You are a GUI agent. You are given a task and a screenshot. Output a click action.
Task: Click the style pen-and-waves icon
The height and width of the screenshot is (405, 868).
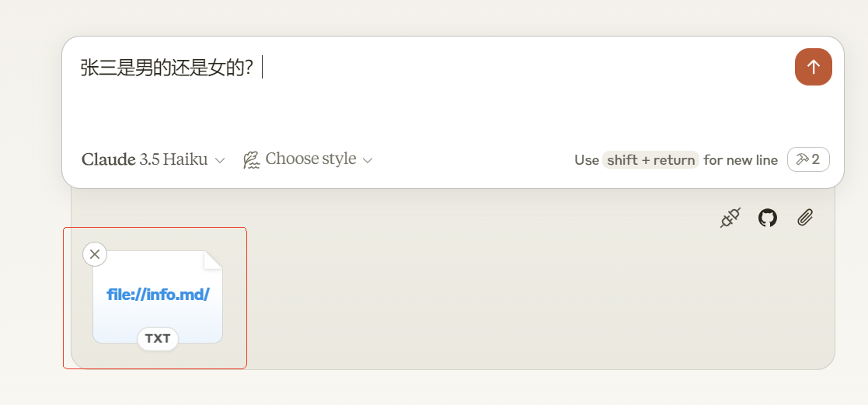tap(251, 159)
